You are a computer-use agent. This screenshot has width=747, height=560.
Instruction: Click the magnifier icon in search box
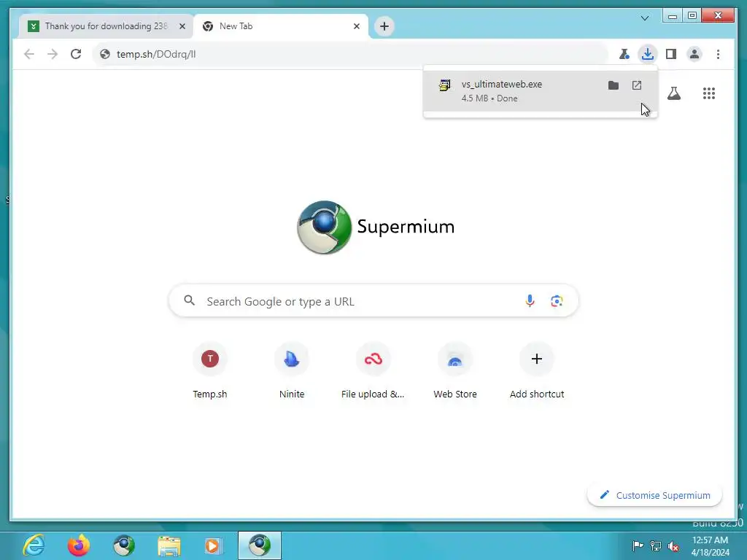click(x=190, y=300)
